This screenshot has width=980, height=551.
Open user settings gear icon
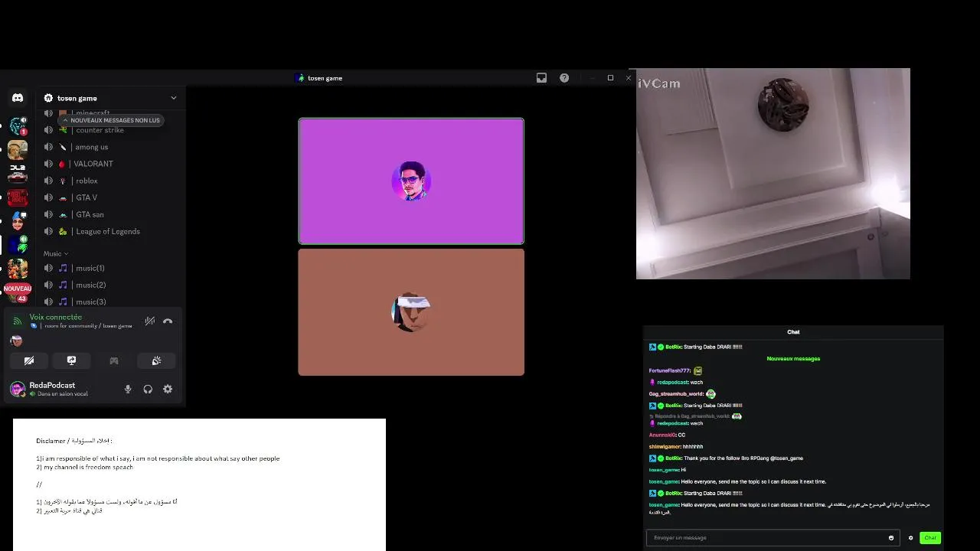point(168,389)
